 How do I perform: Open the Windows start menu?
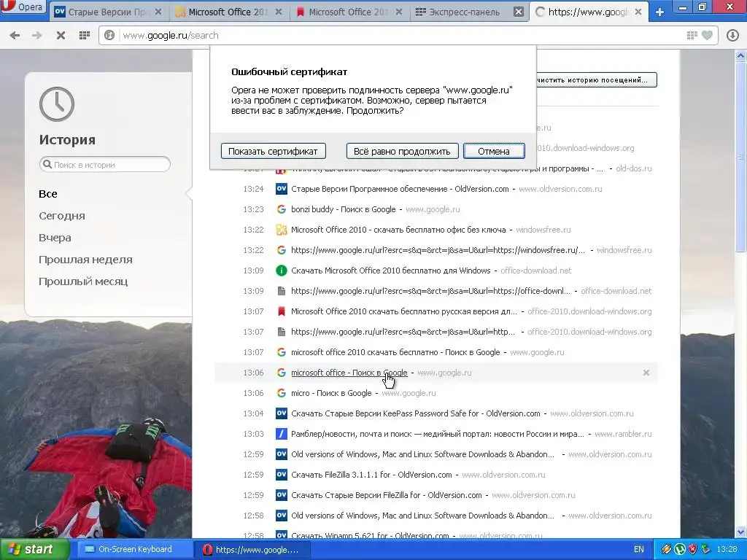[x=34, y=550]
